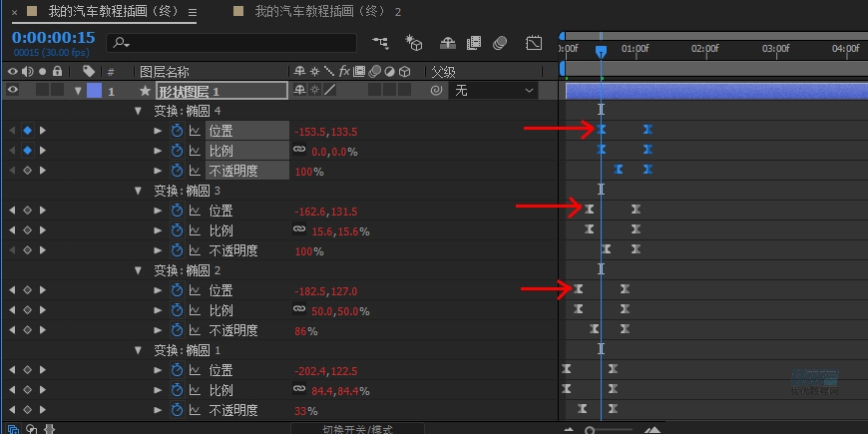
Task: Click stopwatch for 椭圆 1 不透明度
Action: pyautogui.click(x=177, y=410)
